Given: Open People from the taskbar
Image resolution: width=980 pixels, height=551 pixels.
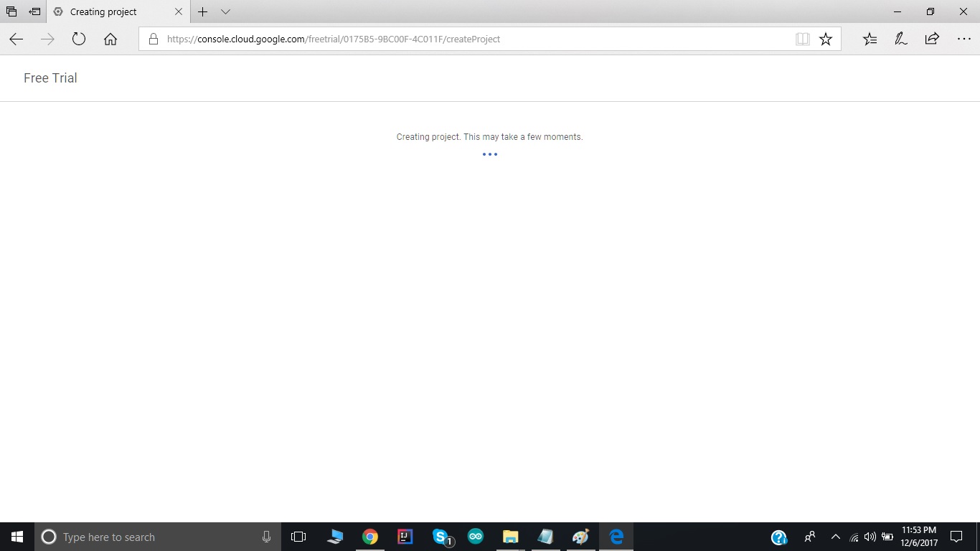Looking at the screenshot, I should 810,537.
